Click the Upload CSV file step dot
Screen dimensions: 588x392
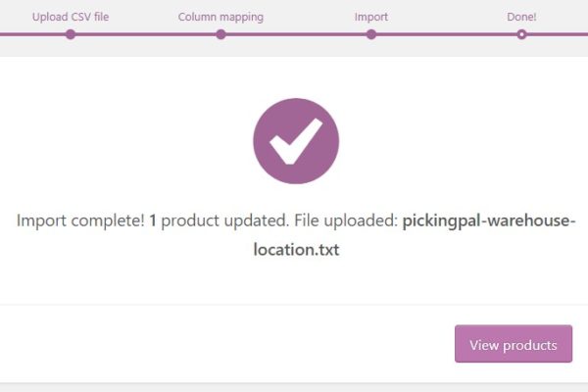(71, 34)
